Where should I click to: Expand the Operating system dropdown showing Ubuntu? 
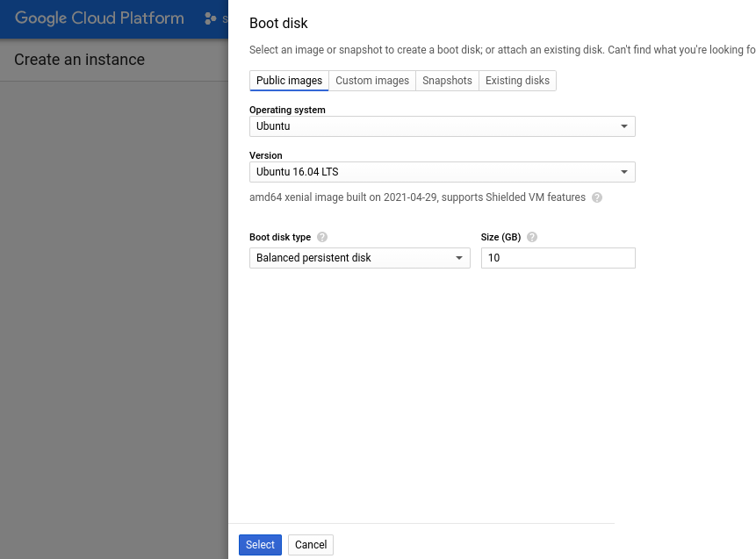coord(442,126)
